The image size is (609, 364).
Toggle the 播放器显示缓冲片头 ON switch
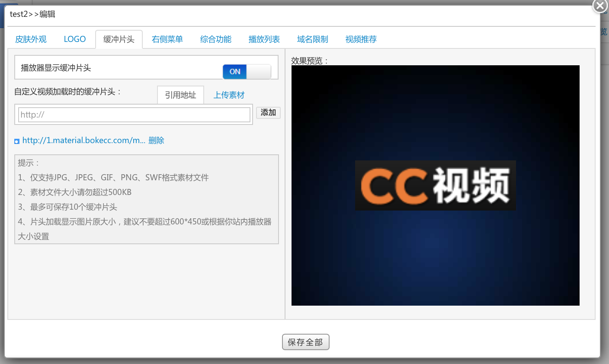[247, 72]
